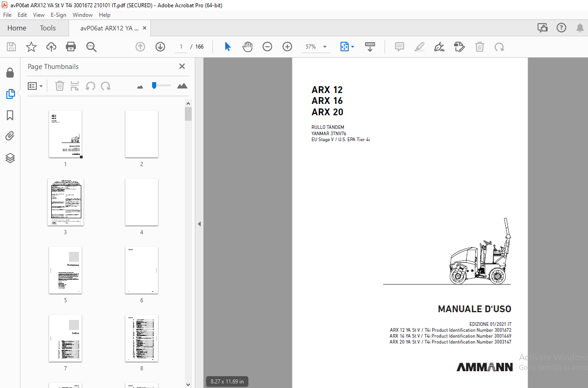Reduce thumbnail size with small mountain icon
Image resolution: width=588 pixels, height=388 pixels.
pyautogui.click(x=140, y=86)
